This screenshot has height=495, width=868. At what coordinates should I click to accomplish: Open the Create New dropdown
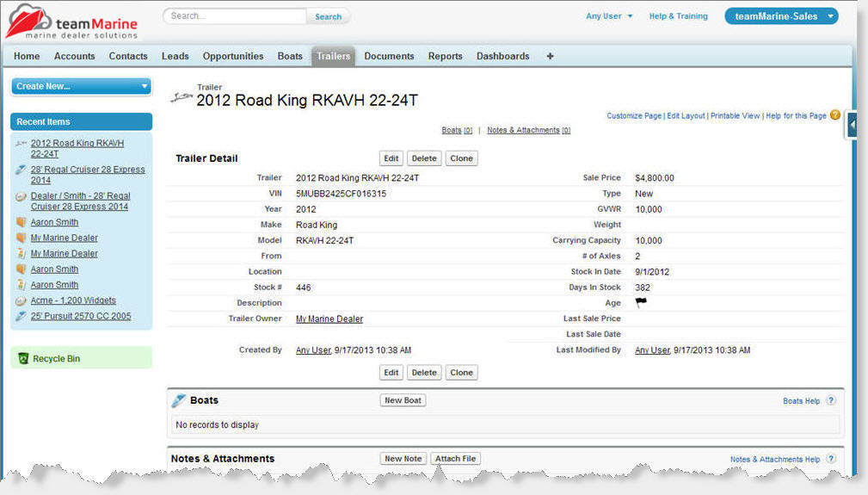click(x=81, y=86)
